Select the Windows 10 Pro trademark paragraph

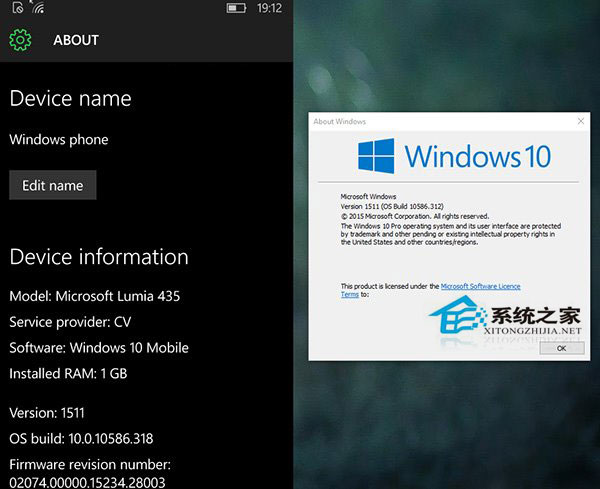tap(451, 234)
